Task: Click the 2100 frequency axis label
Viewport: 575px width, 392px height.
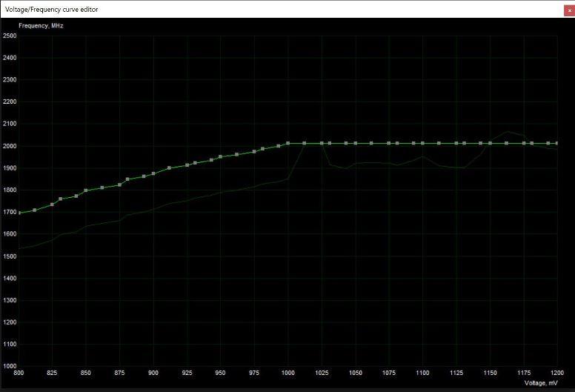Action: tap(10, 124)
